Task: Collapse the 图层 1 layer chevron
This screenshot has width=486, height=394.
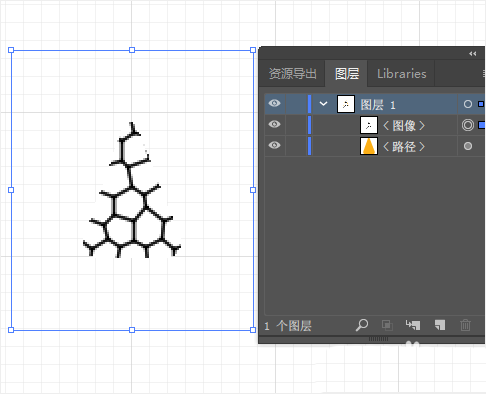Action: pos(323,104)
